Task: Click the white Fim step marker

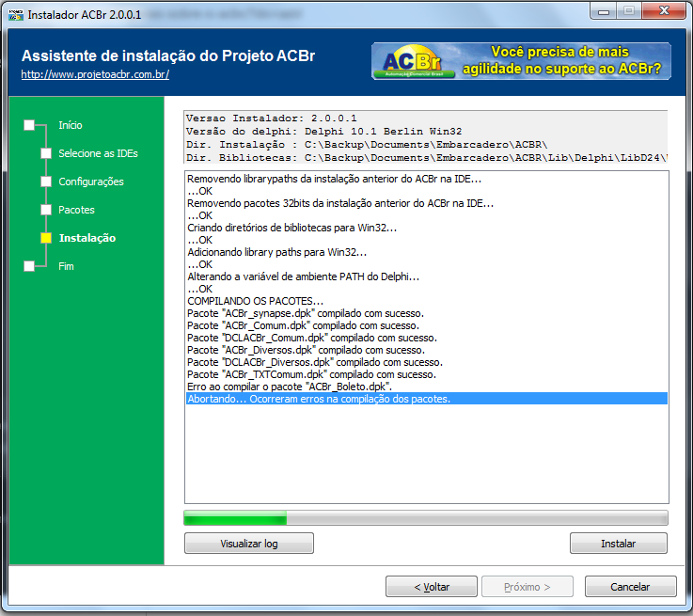Action: 29,266
